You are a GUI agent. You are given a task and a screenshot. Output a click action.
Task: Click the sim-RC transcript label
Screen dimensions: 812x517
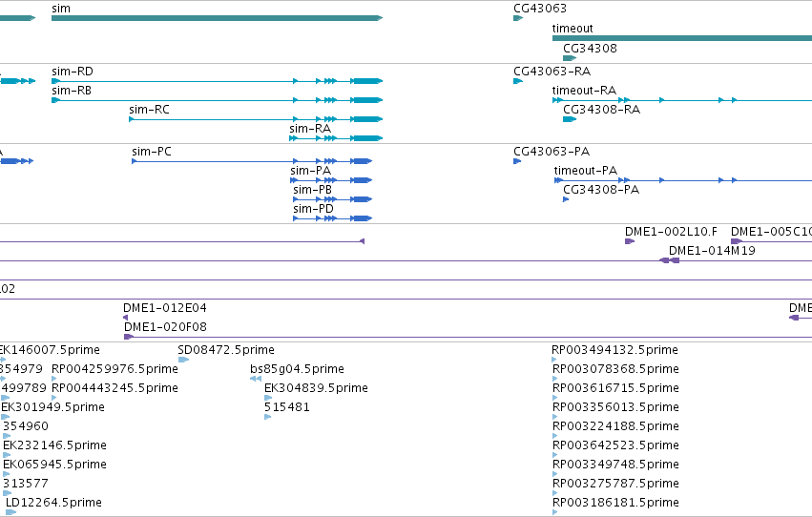pyautogui.click(x=149, y=109)
